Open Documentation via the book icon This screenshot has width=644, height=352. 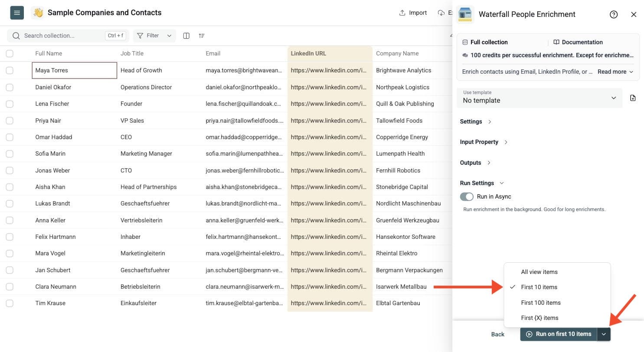point(556,42)
